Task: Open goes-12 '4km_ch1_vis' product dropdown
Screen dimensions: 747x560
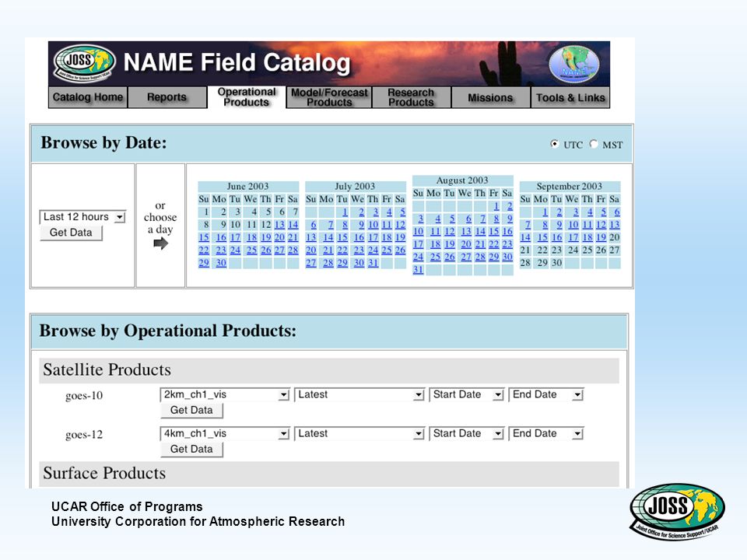Action: tap(225, 434)
